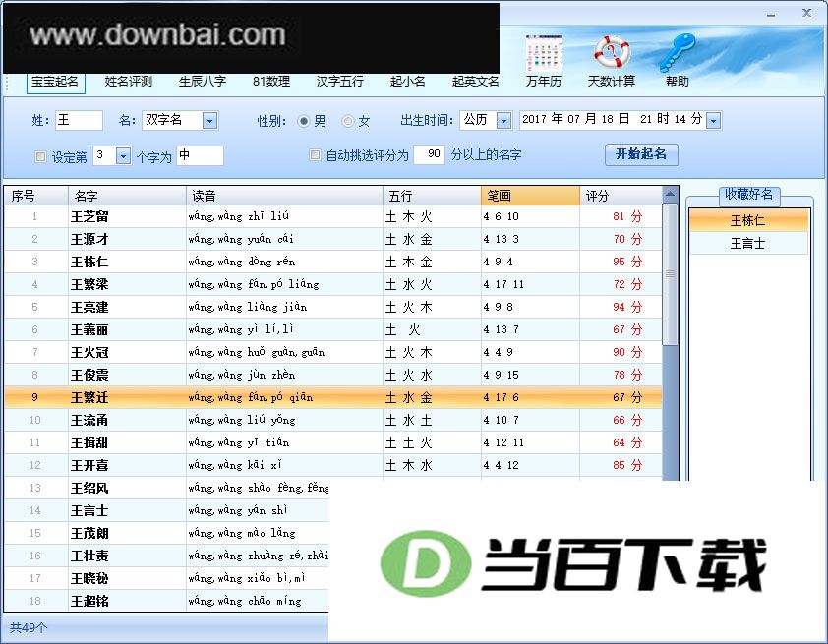Select the 女 gender radio button
Image resolution: width=828 pixels, height=644 pixels.
point(347,121)
